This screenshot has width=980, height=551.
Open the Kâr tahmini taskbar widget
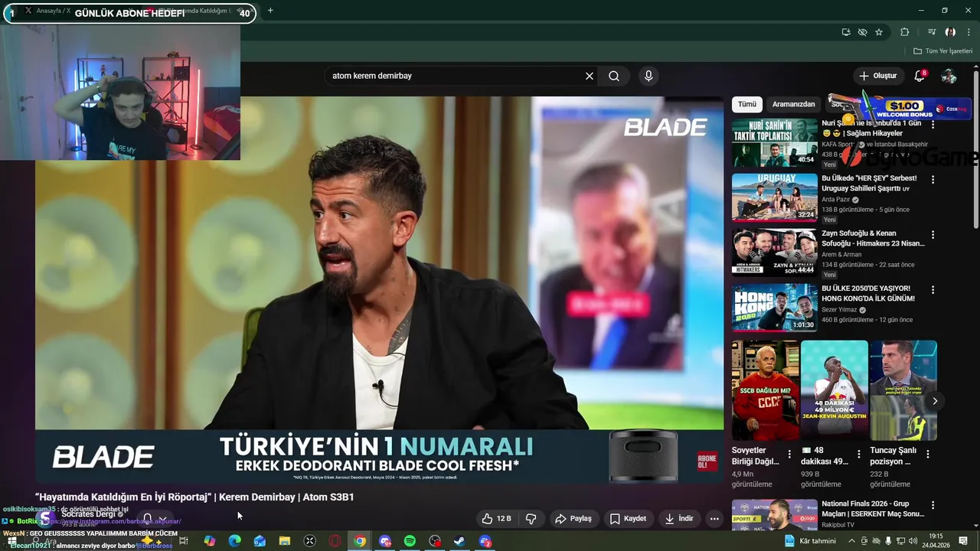click(x=810, y=541)
